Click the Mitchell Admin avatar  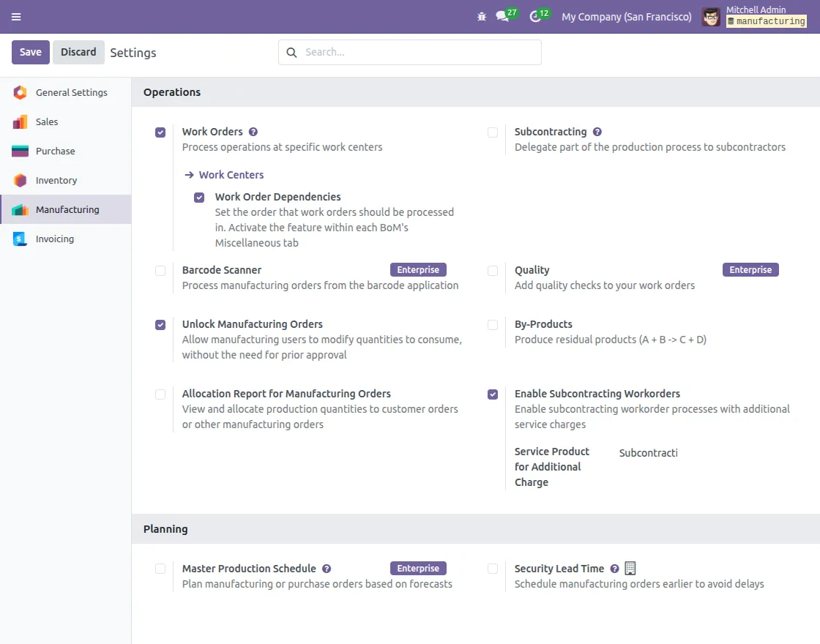coord(710,16)
